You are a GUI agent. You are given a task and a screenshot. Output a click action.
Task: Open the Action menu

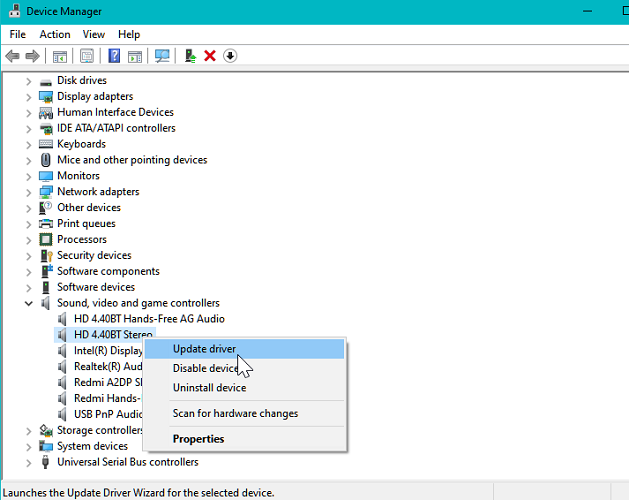tap(55, 35)
